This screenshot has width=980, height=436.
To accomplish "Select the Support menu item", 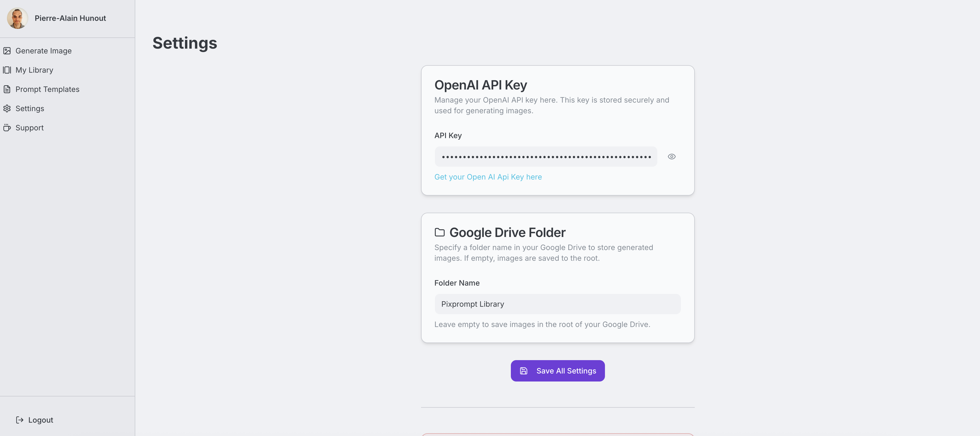I will point(30,128).
